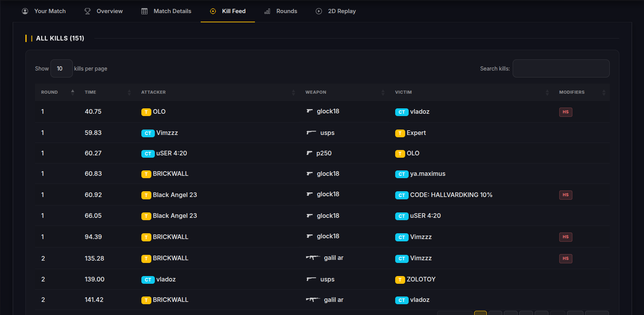Sort table by Attacker column

tap(217, 92)
